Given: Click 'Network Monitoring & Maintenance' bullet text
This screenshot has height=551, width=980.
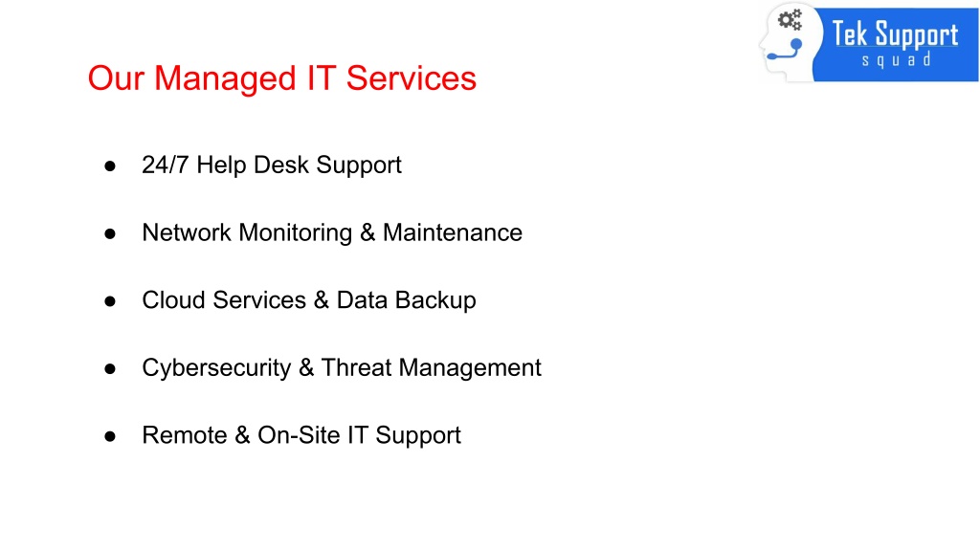Looking at the screenshot, I should click(332, 232).
